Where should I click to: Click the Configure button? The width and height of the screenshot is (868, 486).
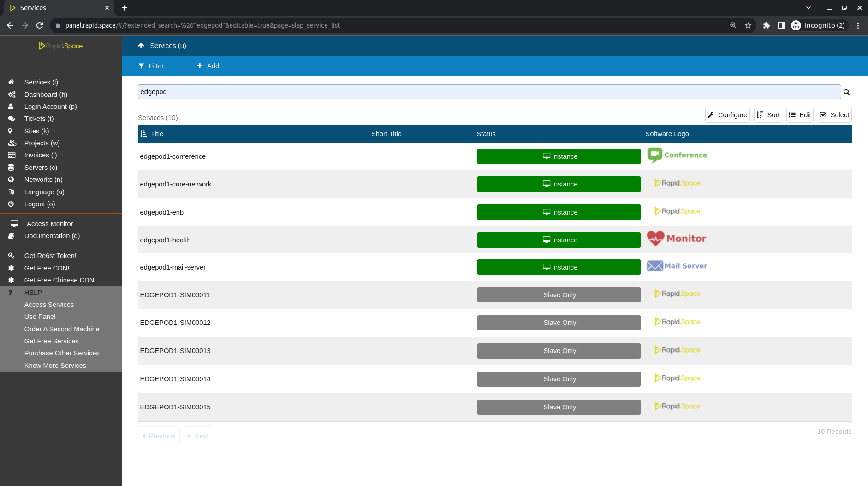[x=727, y=115]
